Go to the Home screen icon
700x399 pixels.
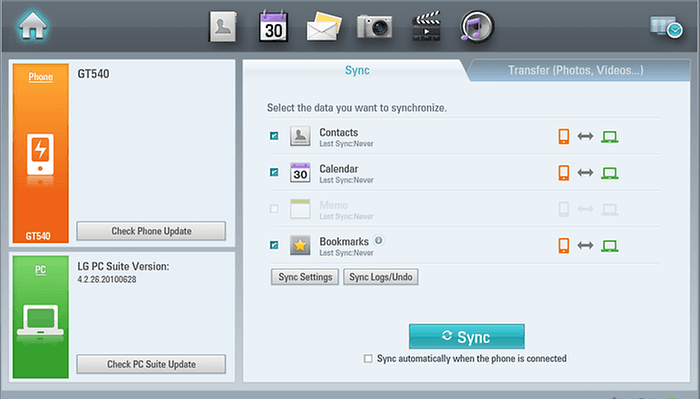pos(33,25)
